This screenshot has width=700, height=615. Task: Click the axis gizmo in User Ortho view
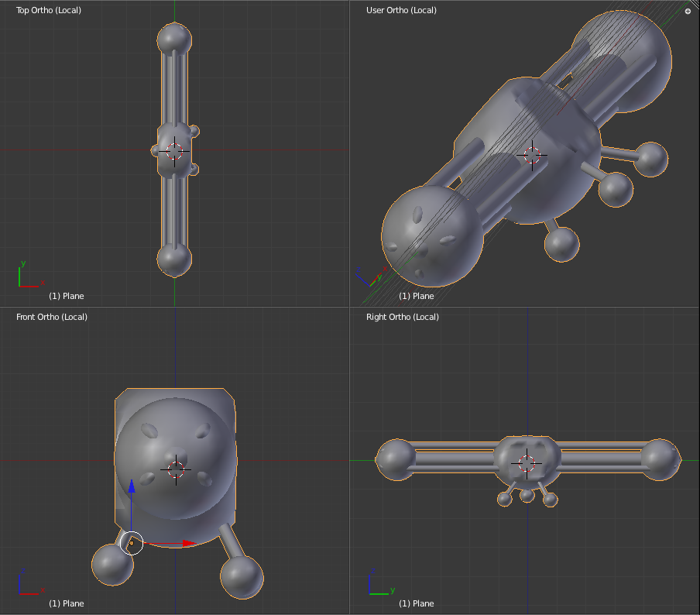coord(369,277)
